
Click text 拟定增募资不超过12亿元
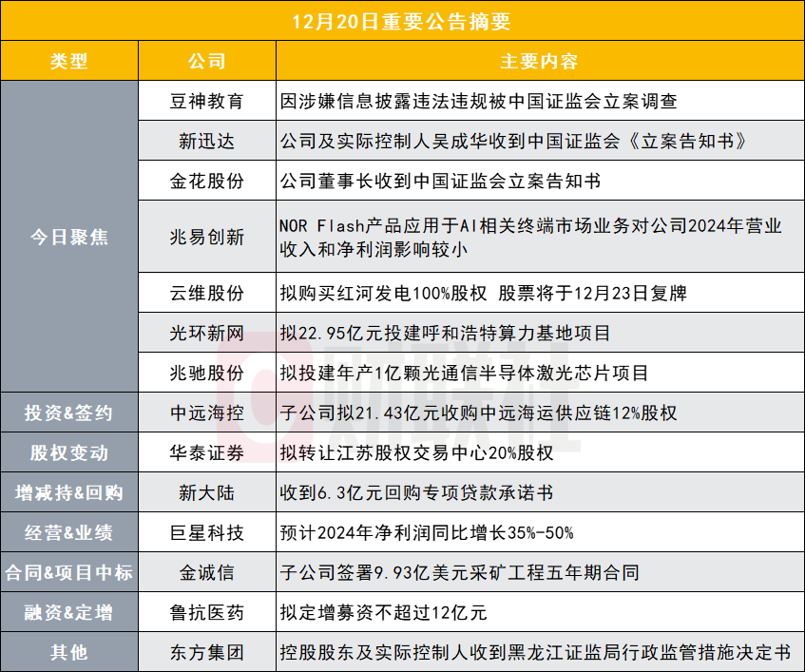tap(384, 612)
